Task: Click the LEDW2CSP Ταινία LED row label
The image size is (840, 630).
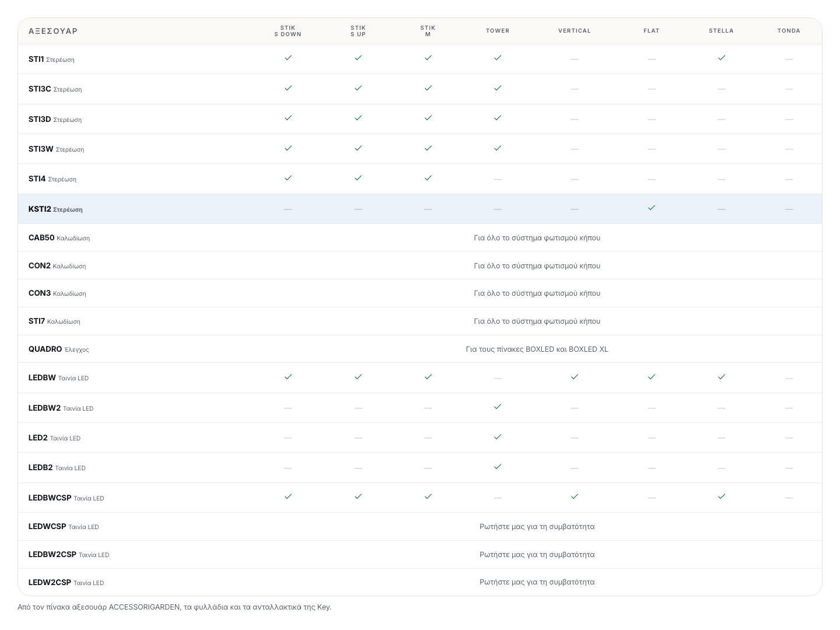Action: tap(66, 583)
